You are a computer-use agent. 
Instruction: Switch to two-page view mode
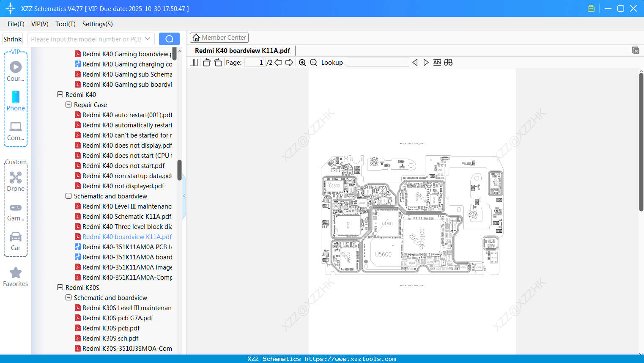point(194,62)
